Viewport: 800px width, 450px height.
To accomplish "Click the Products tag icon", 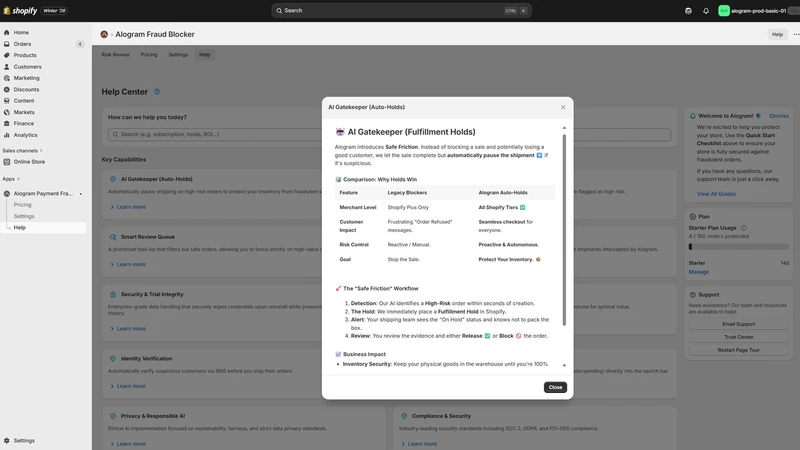I will coord(7,55).
